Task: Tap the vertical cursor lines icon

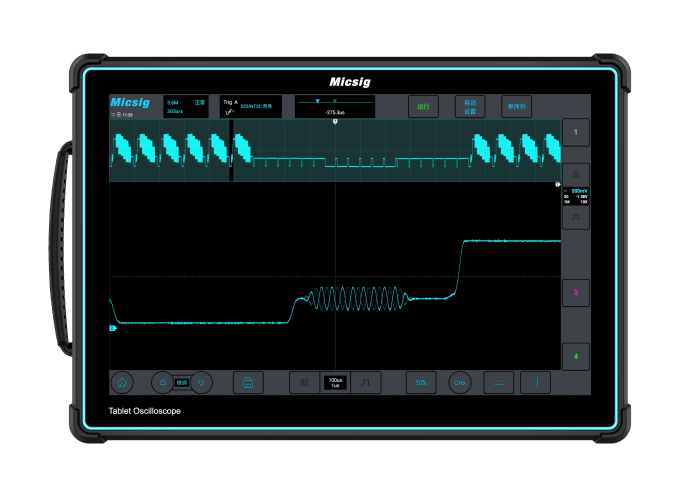Action: tap(536, 382)
